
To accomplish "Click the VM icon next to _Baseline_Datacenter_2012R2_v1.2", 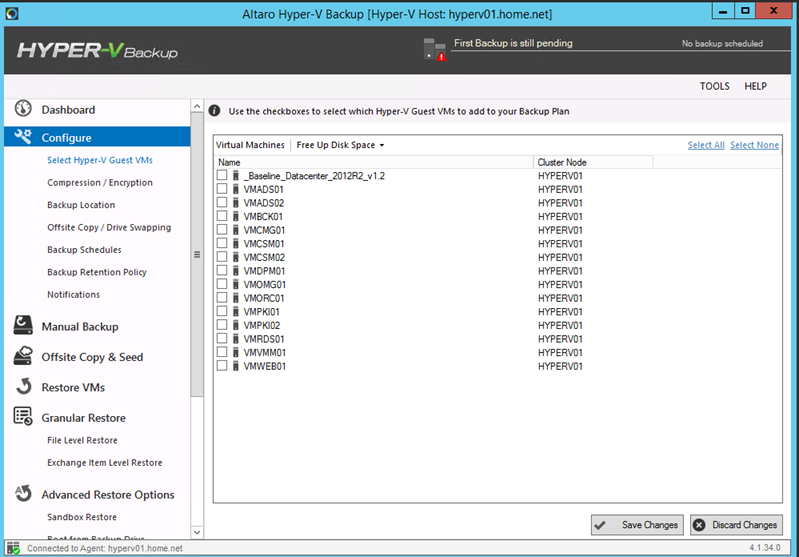I will pyautogui.click(x=235, y=175).
